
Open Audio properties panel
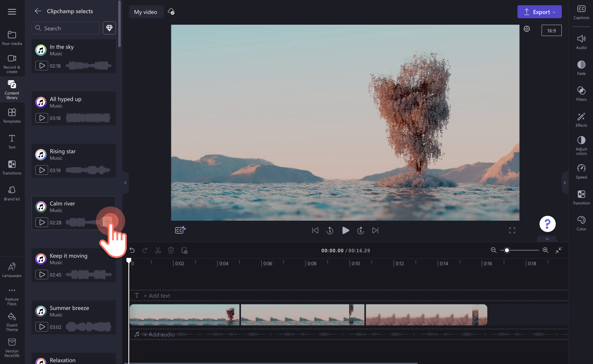point(581,42)
